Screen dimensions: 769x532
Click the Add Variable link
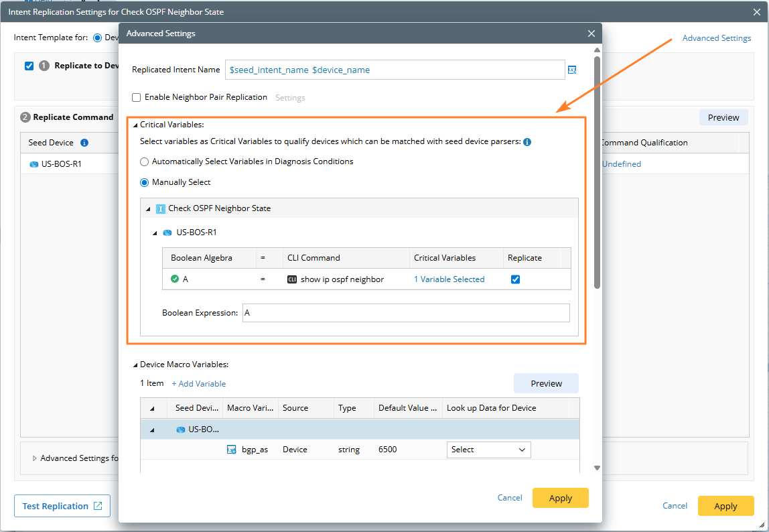click(x=199, y=384)
